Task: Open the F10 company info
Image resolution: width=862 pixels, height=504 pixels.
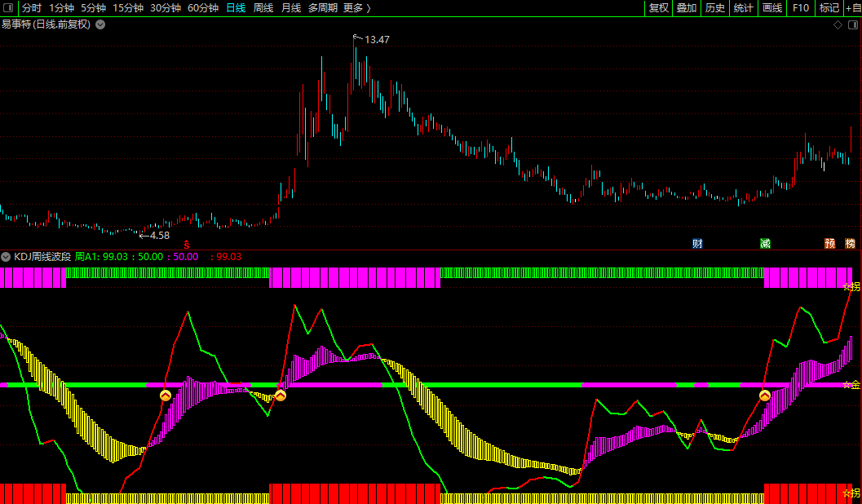Action: 801,8
